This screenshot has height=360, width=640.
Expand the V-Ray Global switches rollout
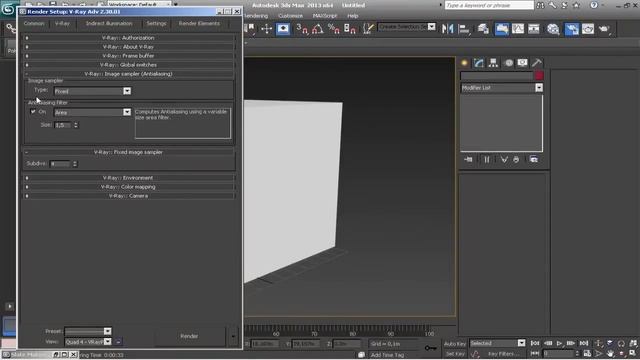128,64
